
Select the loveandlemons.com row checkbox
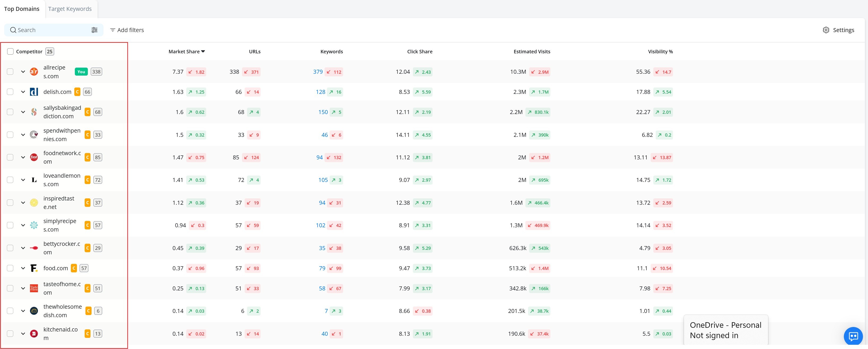click(x=10, y=180)
